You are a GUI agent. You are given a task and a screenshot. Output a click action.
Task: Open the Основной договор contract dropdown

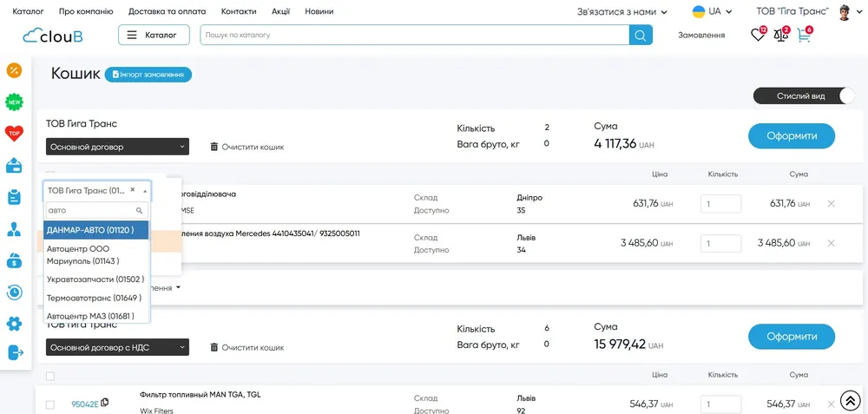click(x=117, y=147)
